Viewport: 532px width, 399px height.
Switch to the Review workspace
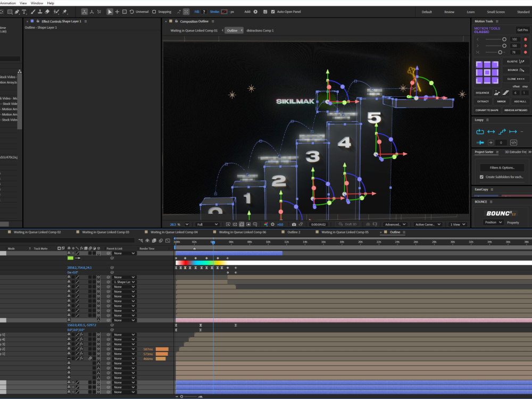tap(449, 12)
